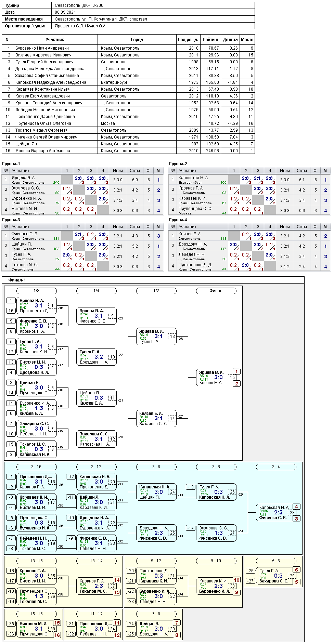Click the 15...16 placement bracket header
Image resolution: width=334 pixels, height=644 pixels.
[37, 614]
